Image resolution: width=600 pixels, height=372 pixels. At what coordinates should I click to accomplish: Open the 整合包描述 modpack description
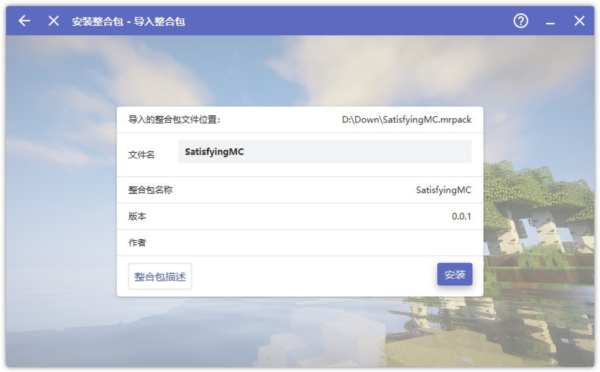(x=160, y=276)
